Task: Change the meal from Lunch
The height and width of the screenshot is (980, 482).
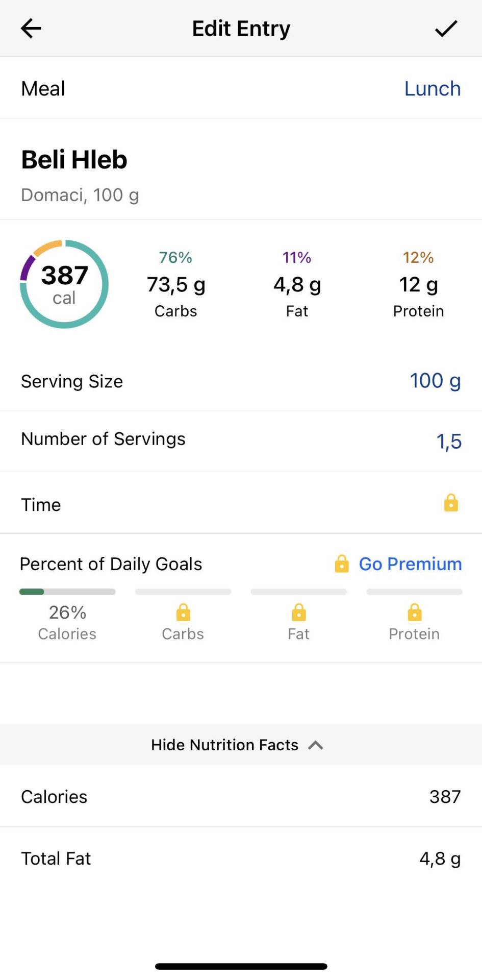Action: pos(432,89)
